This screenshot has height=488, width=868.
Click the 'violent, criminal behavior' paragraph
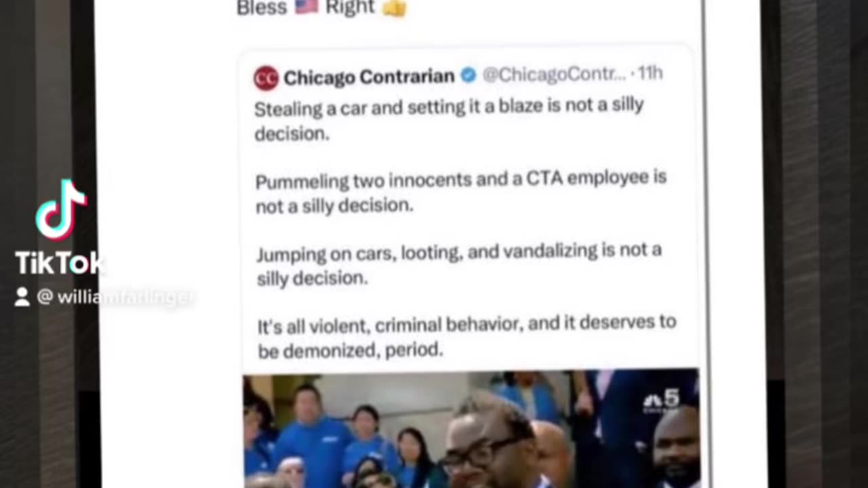467,336
